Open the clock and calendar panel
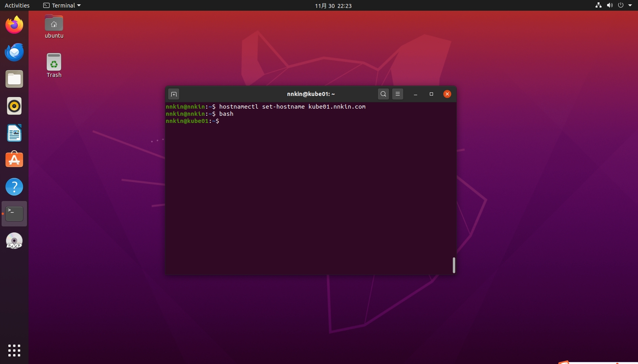 pos(333,6)
